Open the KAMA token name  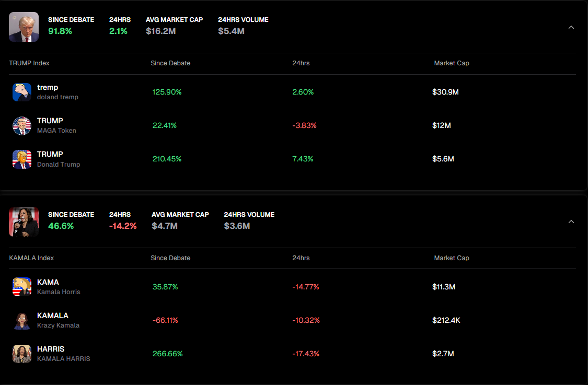(x=48, y=282)
